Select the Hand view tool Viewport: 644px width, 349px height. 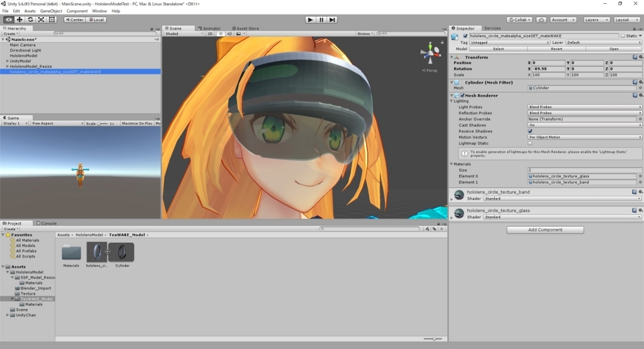9,19
